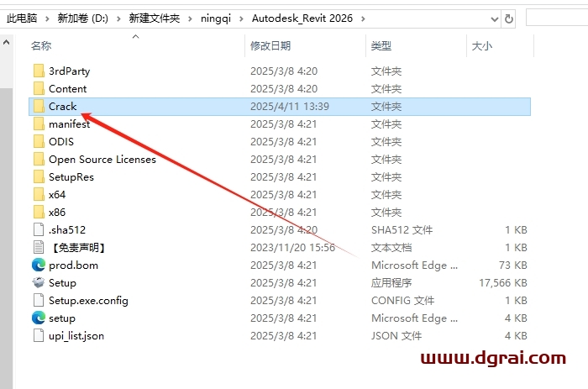Screen dimensions: 588x389
Task: Select the Content folder icon
Action: pos(39,88)
